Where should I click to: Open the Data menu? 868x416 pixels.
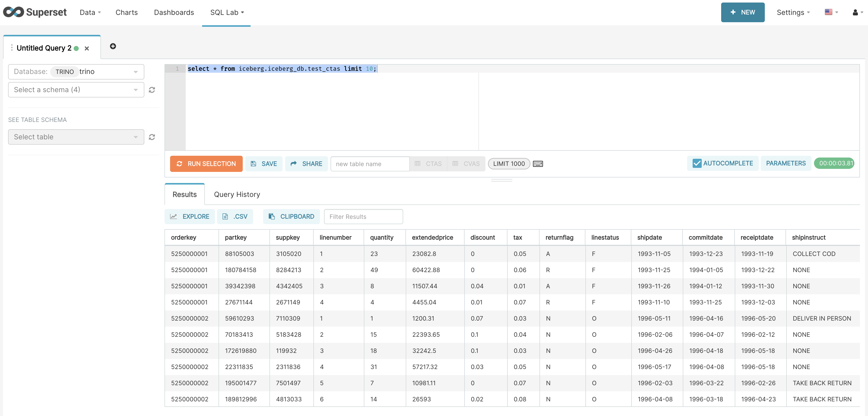(x=90, y=12)
